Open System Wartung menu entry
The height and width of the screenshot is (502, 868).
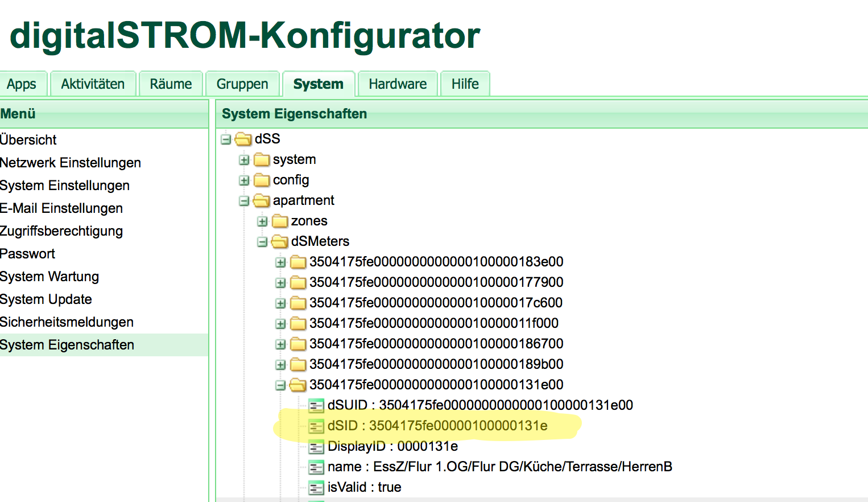click(x=104, y=277)
